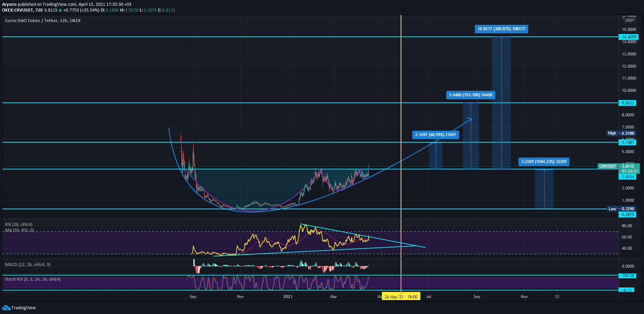The width and height of the screenshot is (644, 314).
Task: Click the Low 0.3290 price label
Action: (621, 209)
